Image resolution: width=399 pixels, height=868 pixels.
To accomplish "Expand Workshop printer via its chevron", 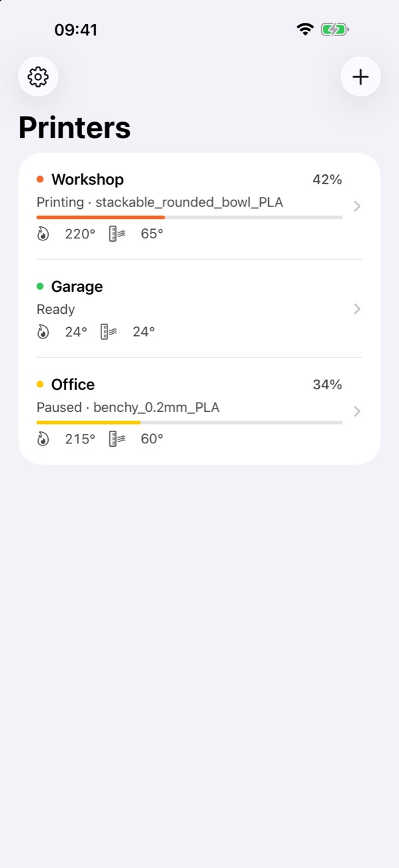I will (357, 206).
